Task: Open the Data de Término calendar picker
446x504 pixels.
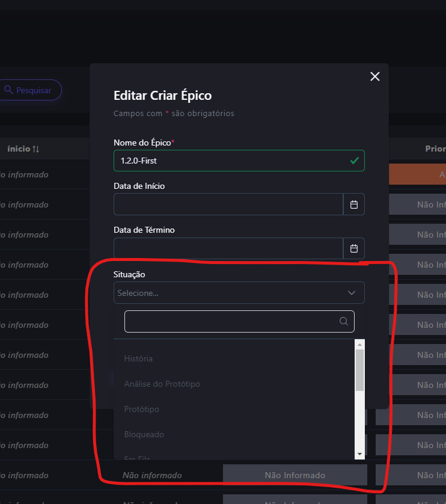Action: click(x=354, y=248)
